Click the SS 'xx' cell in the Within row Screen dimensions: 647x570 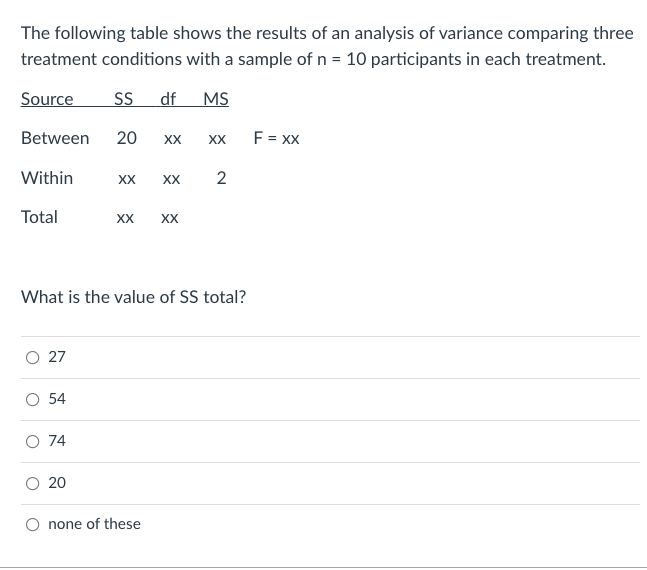click(127, 180)
